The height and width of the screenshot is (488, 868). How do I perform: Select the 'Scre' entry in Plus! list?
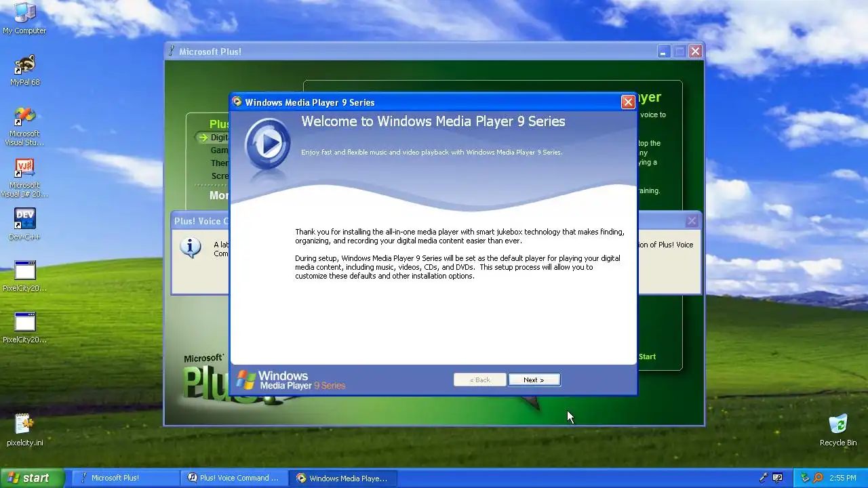pos(220,176)
